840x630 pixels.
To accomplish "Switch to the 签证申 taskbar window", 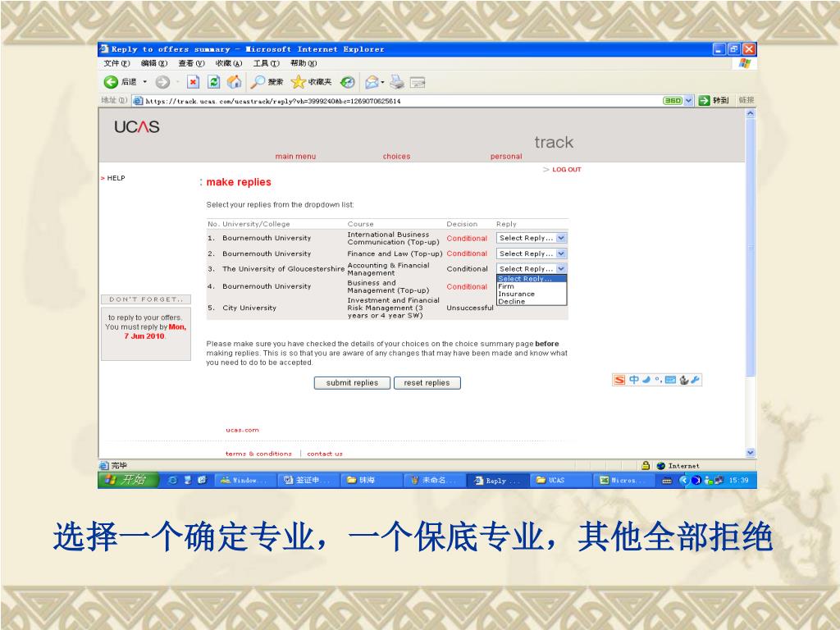I will (307, 480).
